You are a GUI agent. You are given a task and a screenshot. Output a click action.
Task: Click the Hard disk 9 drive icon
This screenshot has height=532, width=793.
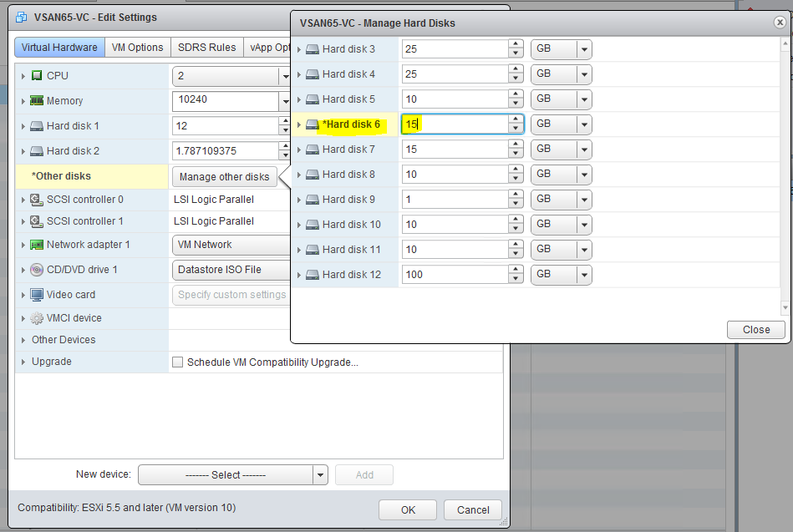pyautogui.click(x=313, y=200)
